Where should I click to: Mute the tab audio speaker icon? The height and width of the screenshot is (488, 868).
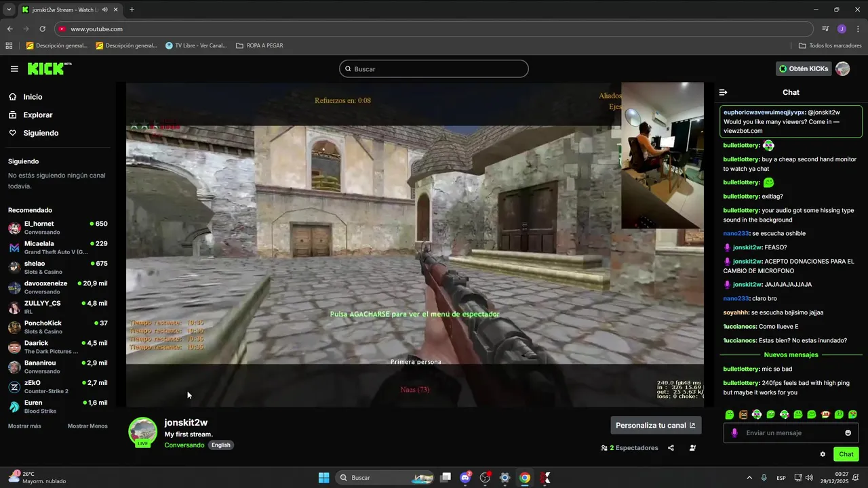(105, 9)
